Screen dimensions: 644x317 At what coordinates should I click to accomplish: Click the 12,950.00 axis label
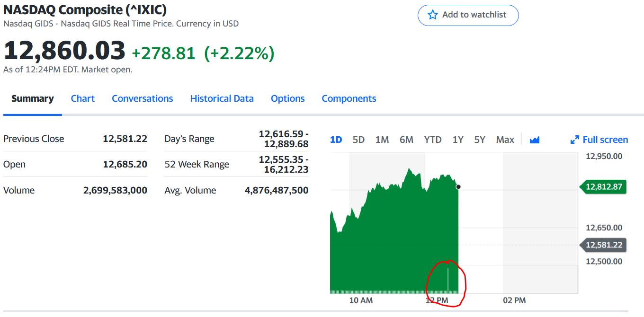coord(604,156)
